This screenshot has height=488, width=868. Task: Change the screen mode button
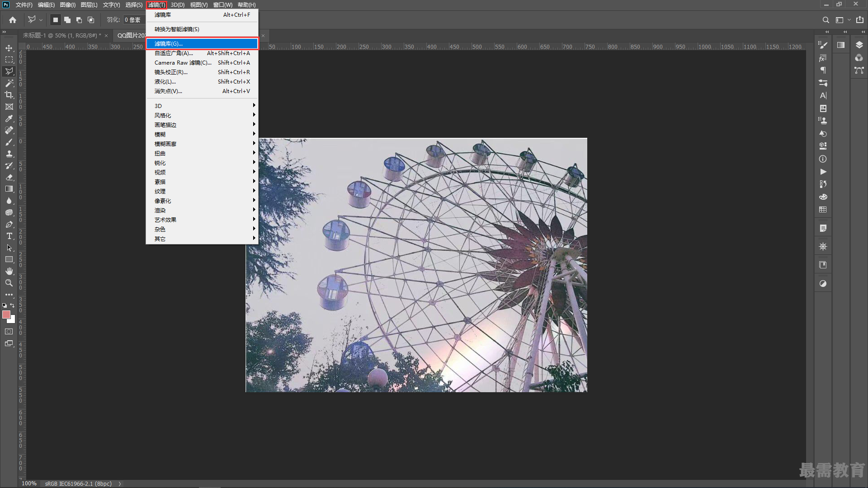(x=9, y=343)
